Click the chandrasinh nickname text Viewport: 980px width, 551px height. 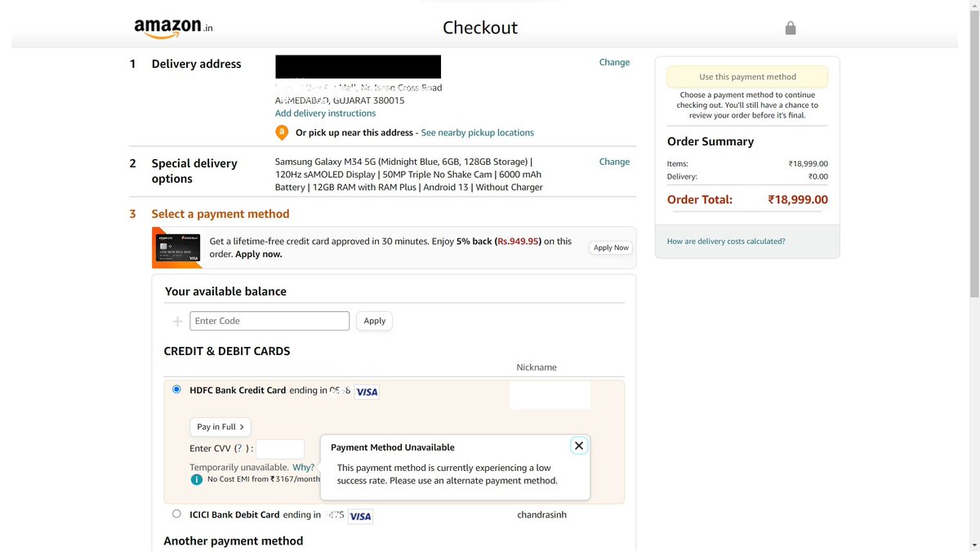pos(542,514)
